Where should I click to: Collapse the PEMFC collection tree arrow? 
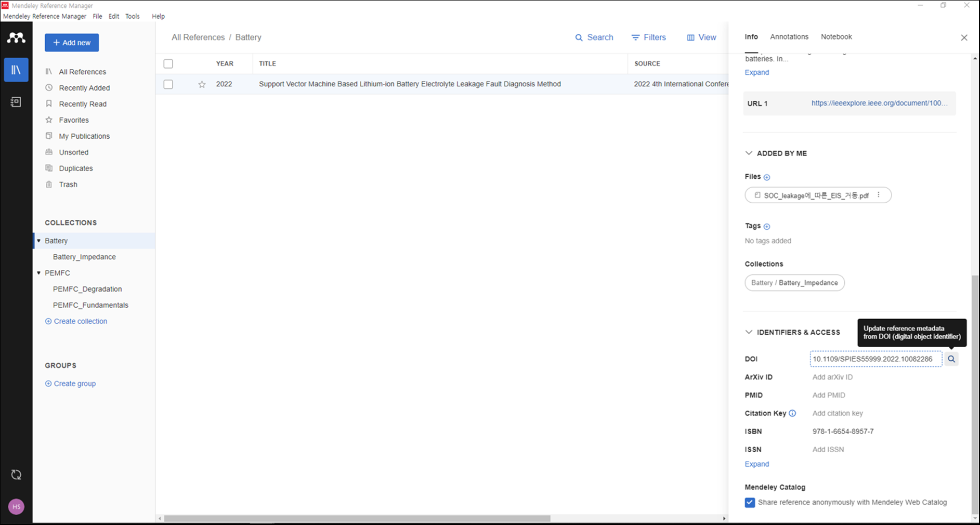[x=39, y=273]
